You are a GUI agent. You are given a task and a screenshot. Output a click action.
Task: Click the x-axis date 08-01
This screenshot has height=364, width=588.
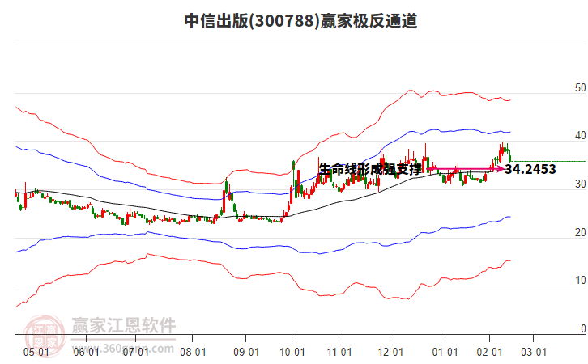pyautogui.click(x=193, y=353)
